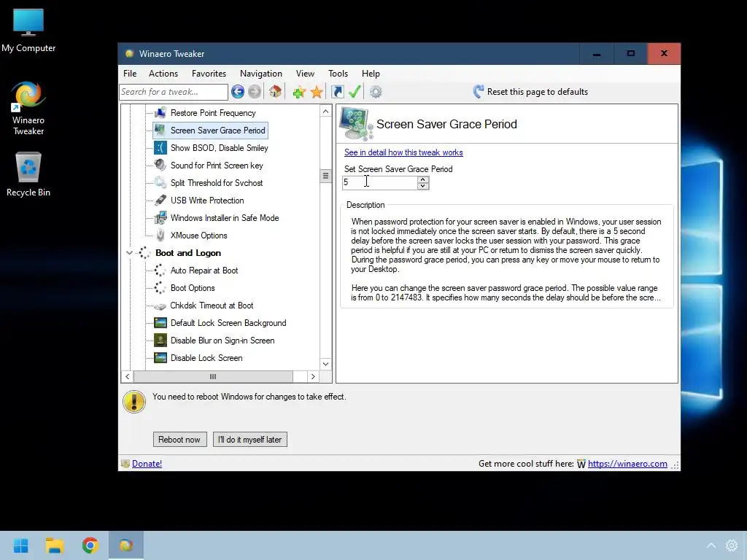Click the Reboot now button
The height and width of the screenshot is (560, 747).
179,440
